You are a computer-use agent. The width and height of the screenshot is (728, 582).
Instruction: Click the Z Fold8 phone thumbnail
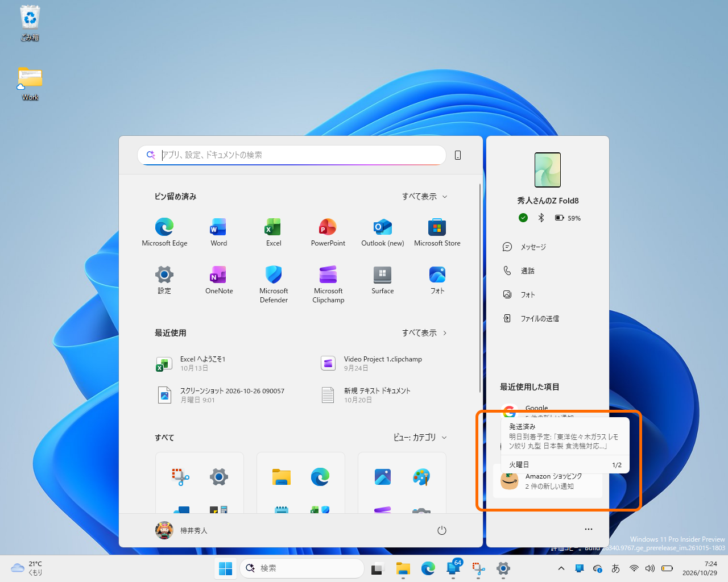point(548,170)
